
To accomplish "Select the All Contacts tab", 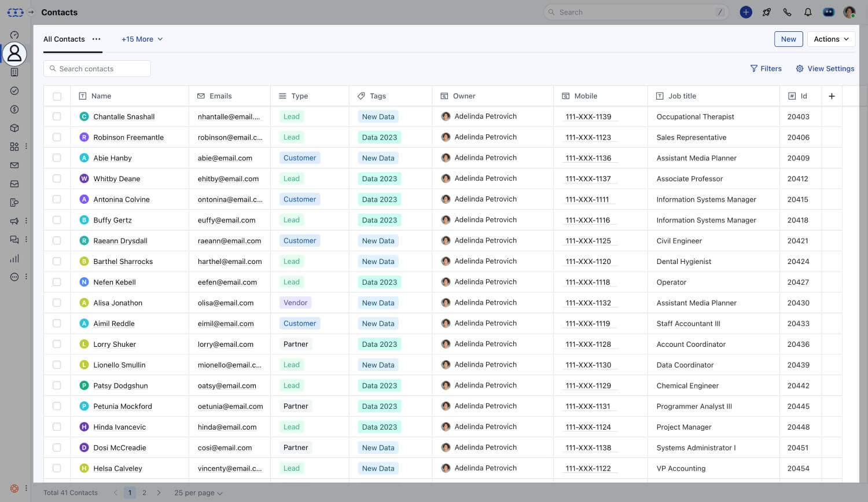I will tap(64, 39).
